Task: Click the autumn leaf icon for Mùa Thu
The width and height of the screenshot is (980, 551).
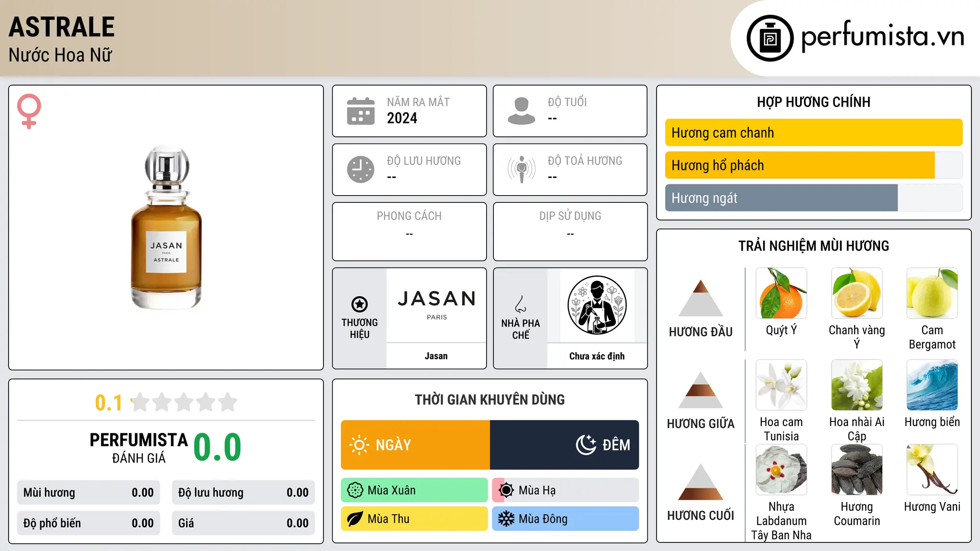Action: 355,519
